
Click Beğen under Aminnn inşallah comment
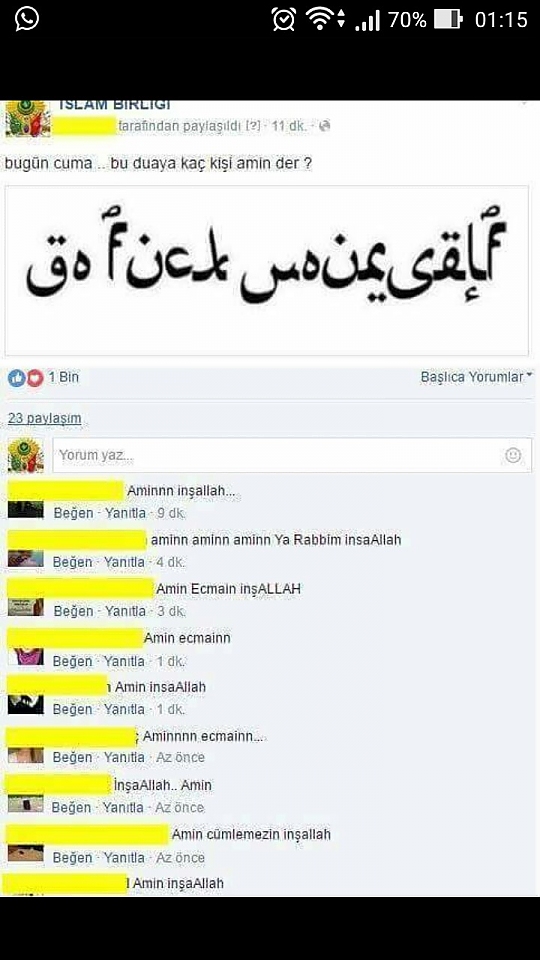click(73, 513)
